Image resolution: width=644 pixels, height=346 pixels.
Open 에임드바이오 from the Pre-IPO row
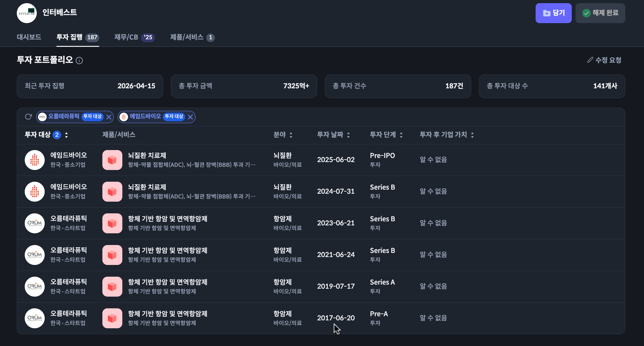68,155
